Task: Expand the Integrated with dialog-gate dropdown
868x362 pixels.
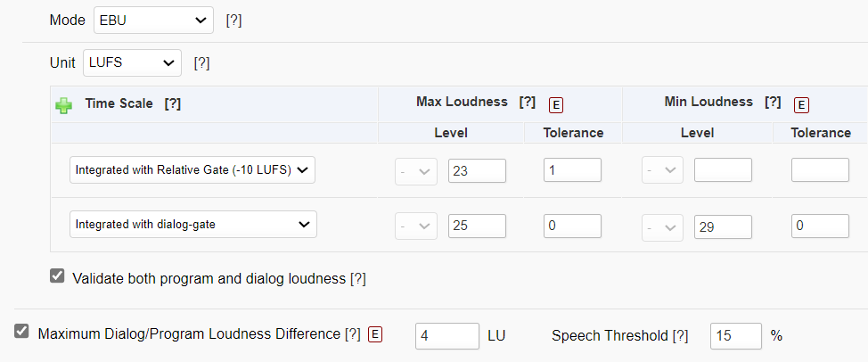Action: [193, 224]
